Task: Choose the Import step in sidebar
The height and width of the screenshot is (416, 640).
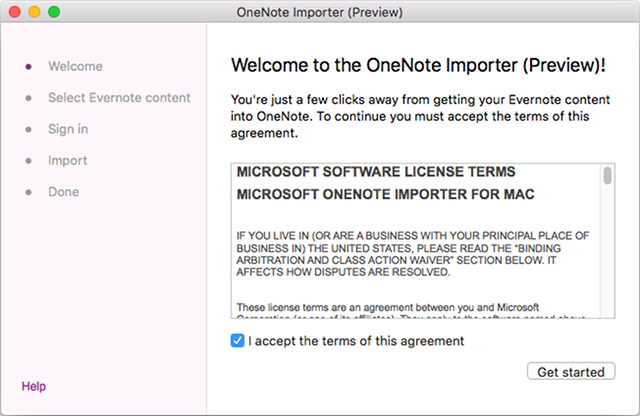Action: 68,160
